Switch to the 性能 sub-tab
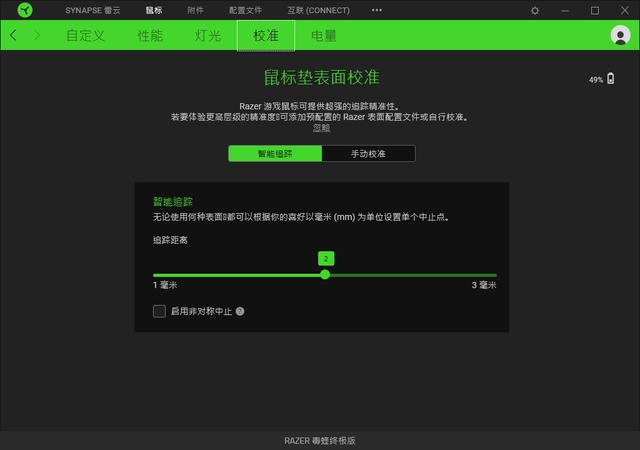 [150, 36]
